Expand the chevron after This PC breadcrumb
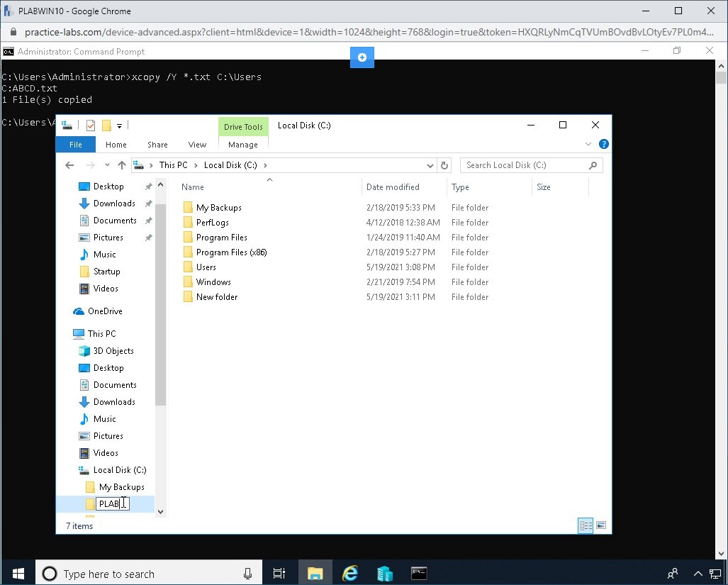Image resolution: width=728 pixels, height=585 pixels. 196,165
